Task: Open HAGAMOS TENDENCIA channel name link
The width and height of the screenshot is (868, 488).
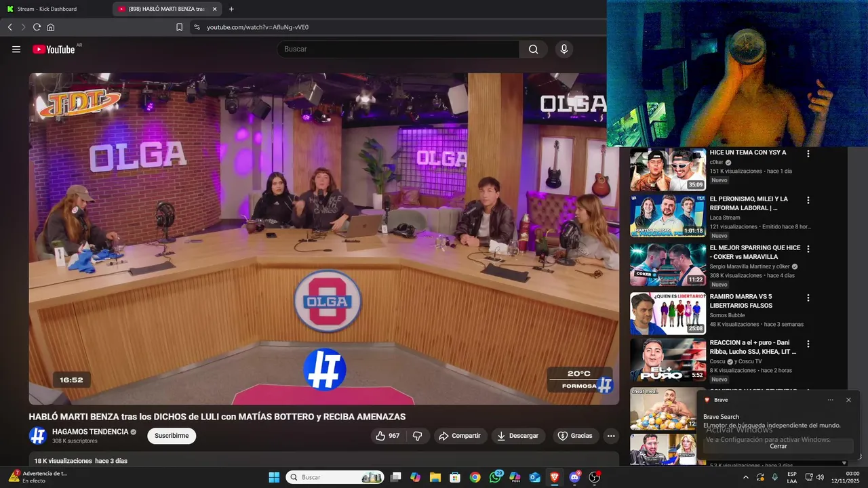Action: click(x=90, y=432)
